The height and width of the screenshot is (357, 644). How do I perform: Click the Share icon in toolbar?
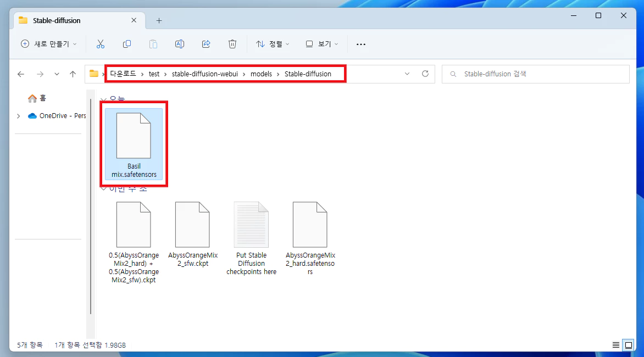[206, 44]
